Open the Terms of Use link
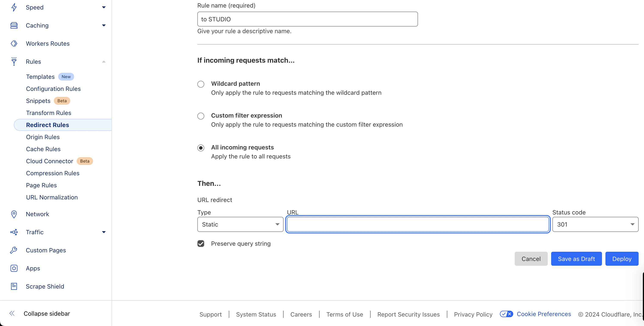 click(x=345, y=314)
